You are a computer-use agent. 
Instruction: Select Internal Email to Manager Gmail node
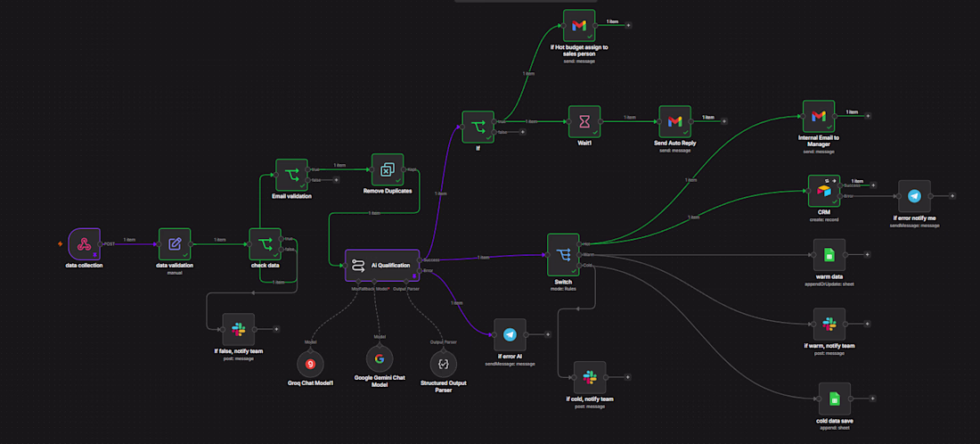[819, 116]
